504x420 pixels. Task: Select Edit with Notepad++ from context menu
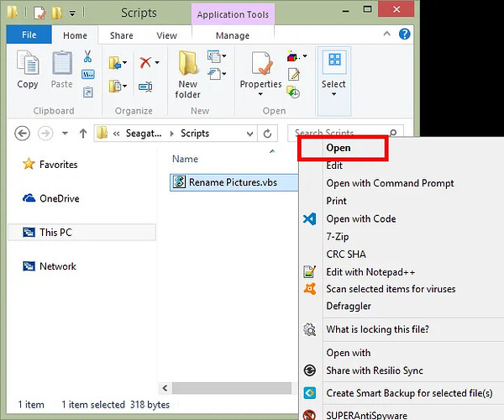coord(370,271)
